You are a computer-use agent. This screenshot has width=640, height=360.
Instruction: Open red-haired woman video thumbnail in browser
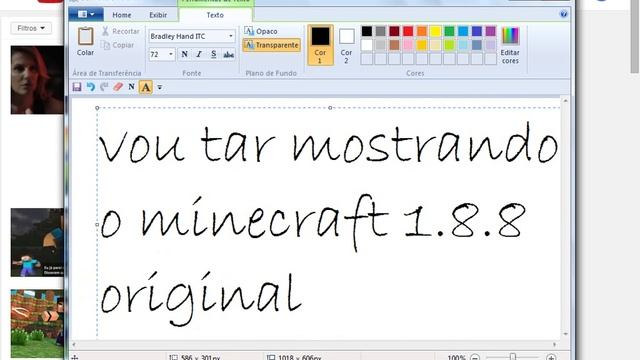(x=37, y=80)
